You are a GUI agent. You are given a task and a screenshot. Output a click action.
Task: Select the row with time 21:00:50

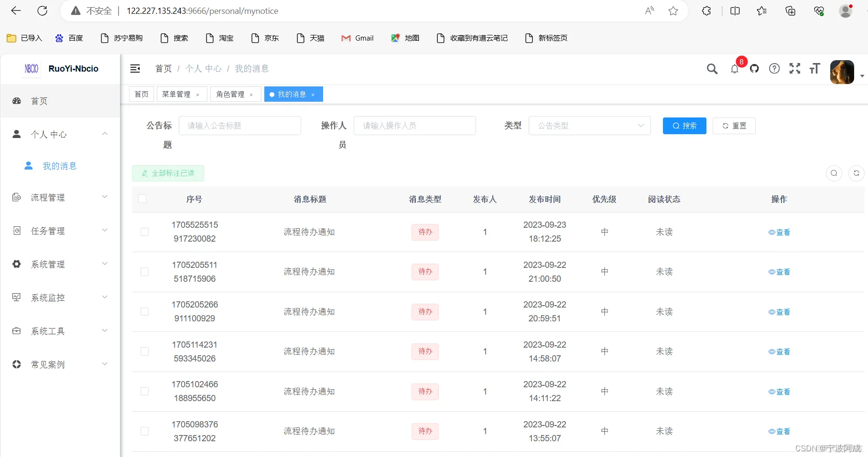144,272
